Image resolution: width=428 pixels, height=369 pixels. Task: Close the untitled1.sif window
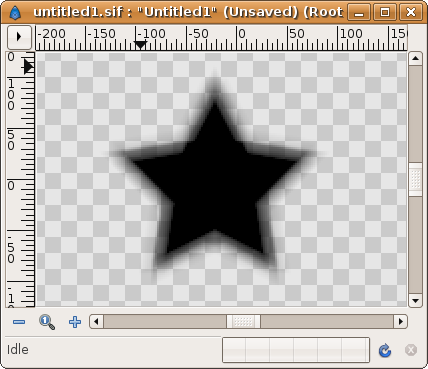411,13
